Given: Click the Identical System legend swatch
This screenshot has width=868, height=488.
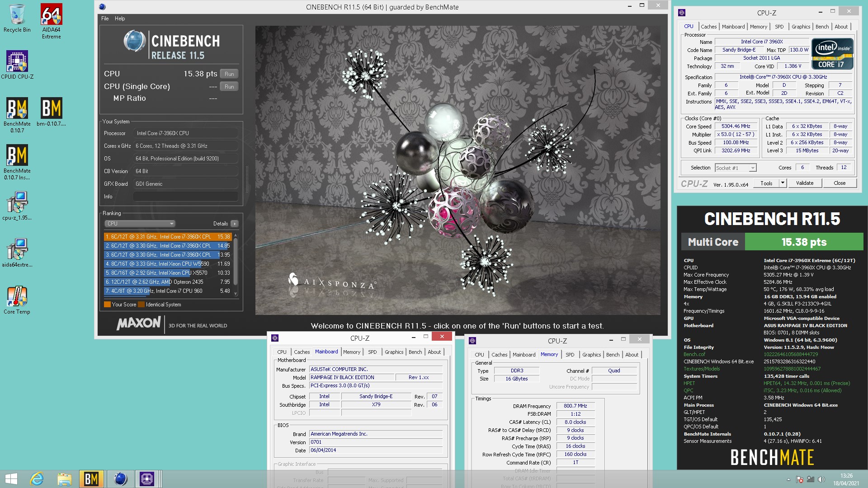Looking at the screenshot, I should pos(141,305).
